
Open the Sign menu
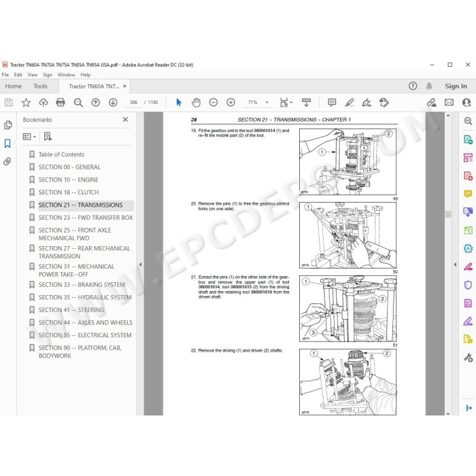click(x=48, y=75)
